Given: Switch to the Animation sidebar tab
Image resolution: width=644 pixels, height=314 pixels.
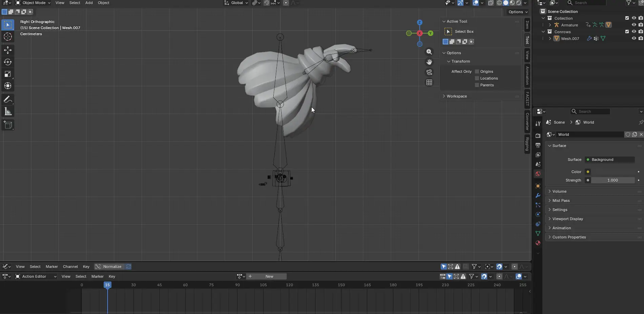Looking at the screenshot, I should (527, 76).
